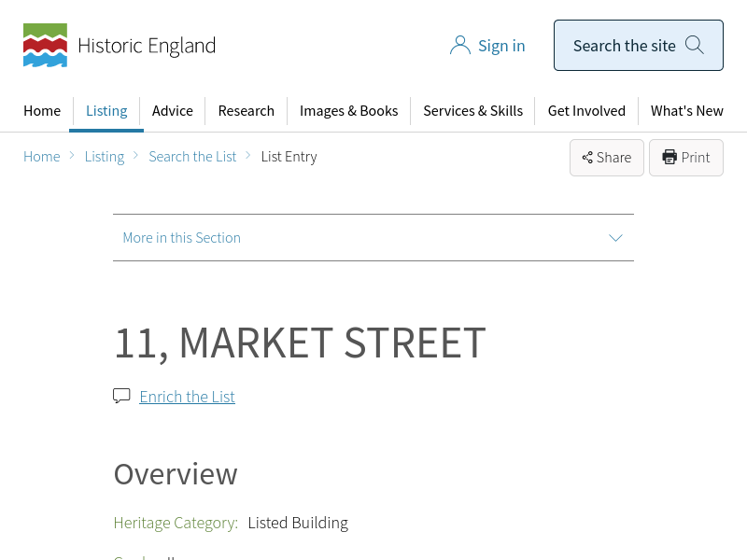The image size is (747, 560).
Task: Click the Sign in link
Action: pyautogui.click(x=501, y=46)
